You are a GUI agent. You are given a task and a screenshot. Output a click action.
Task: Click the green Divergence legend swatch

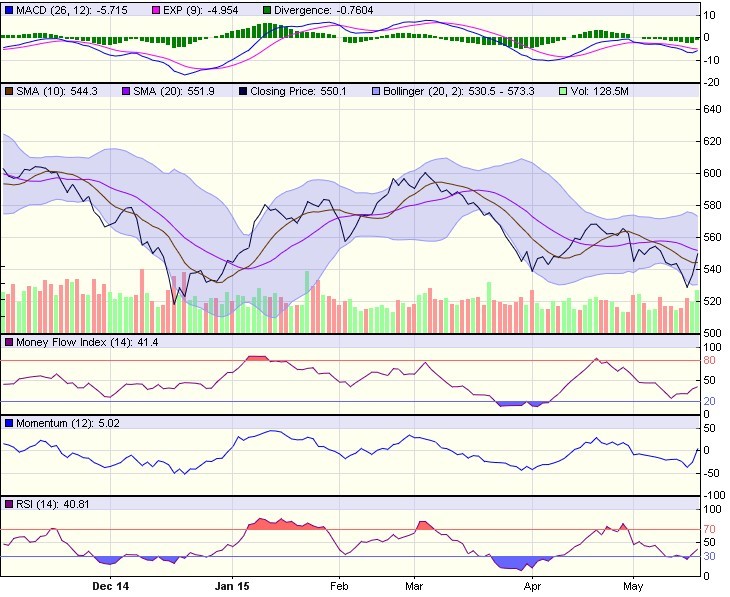267,9
